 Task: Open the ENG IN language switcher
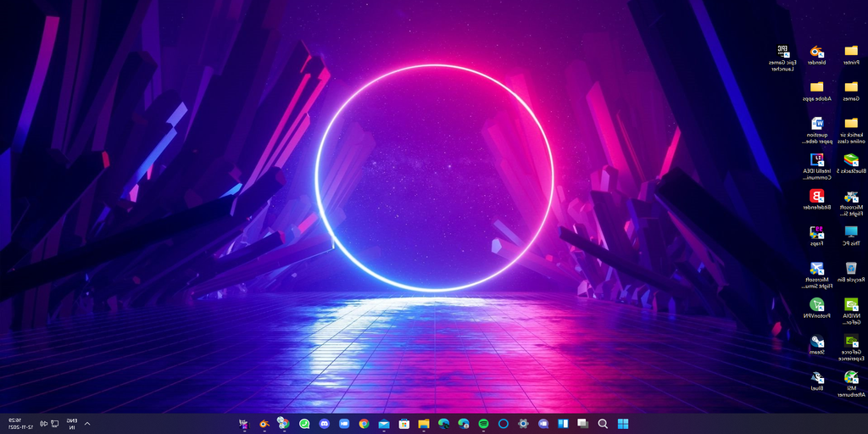pos(72,423)
